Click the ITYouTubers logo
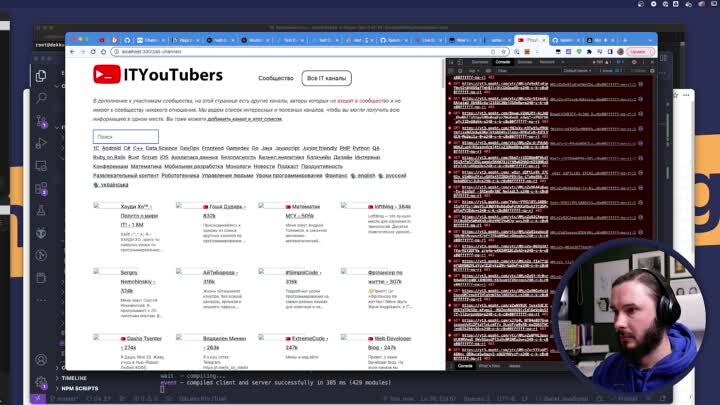This screenshot has width=720, height=405. pos(158,75)
